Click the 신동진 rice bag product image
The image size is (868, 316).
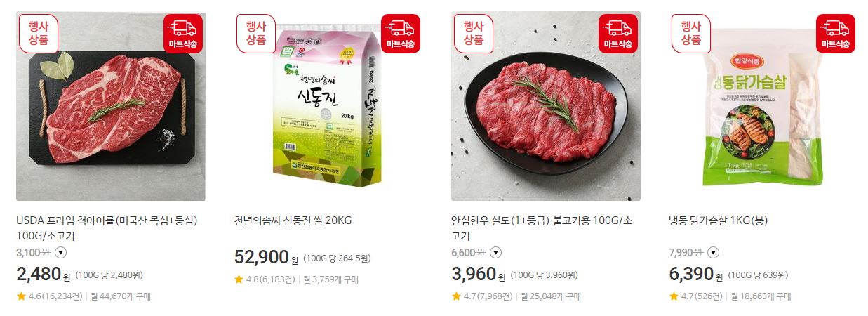pos(328,106)
